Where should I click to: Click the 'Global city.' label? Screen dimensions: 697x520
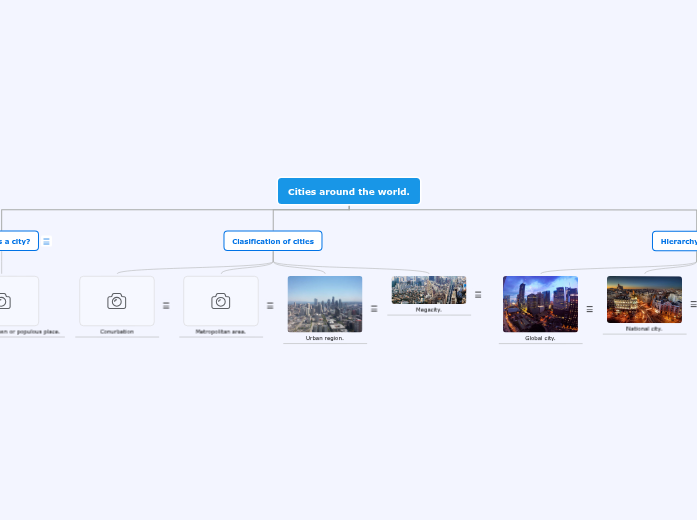(540, 338)
